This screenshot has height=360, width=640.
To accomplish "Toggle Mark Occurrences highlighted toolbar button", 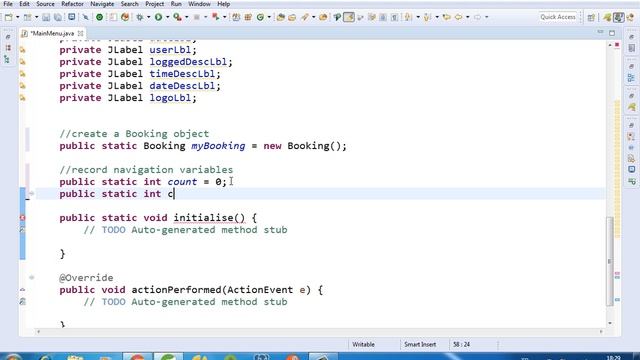I will pyautogui.click(x=349, y=17).
